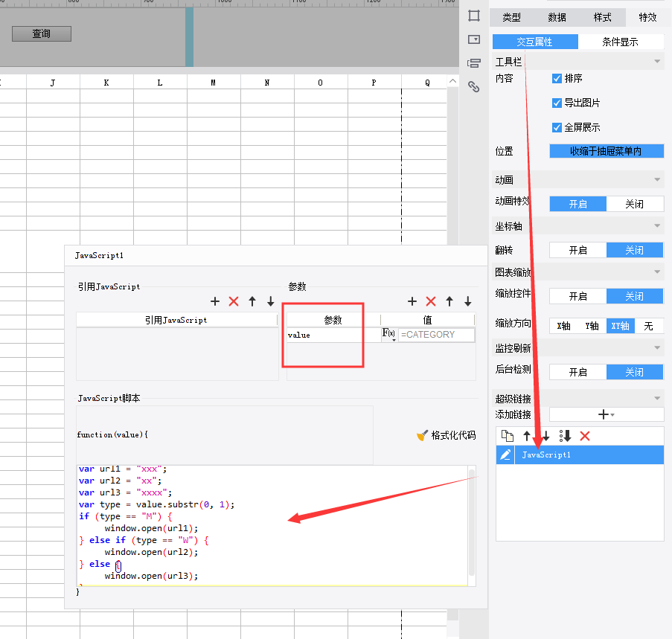672x639 pixels.
Task: Click the hyperlink chain icon in sidebar
Action: (x=473, y=87)
